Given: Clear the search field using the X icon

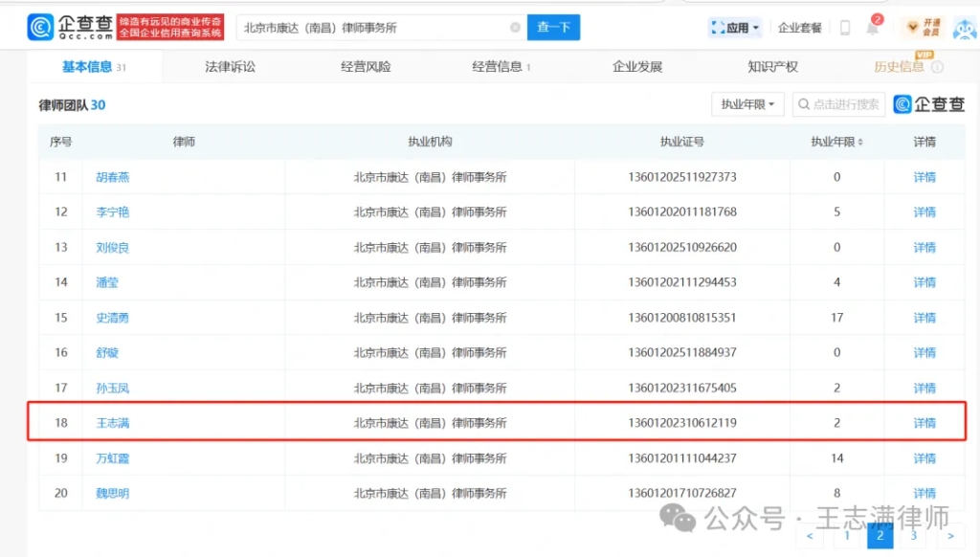Looking at the screenshot, I should point(513,27).
